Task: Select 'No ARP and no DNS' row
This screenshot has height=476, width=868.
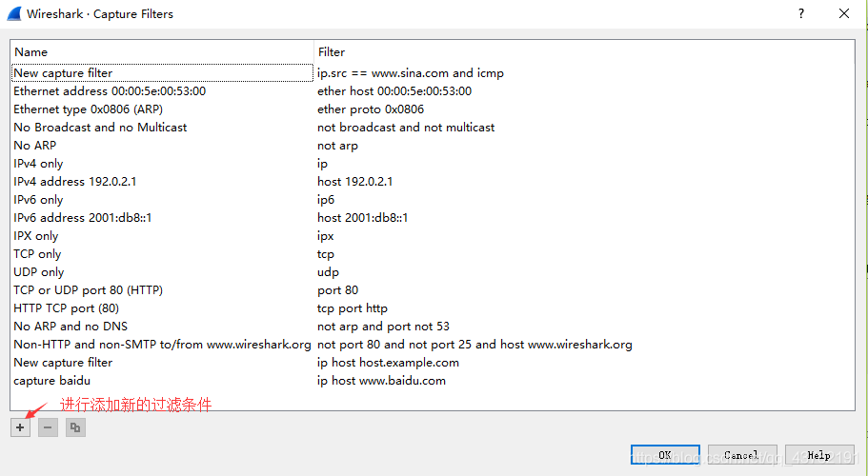Action: click(x=71, y=327)
